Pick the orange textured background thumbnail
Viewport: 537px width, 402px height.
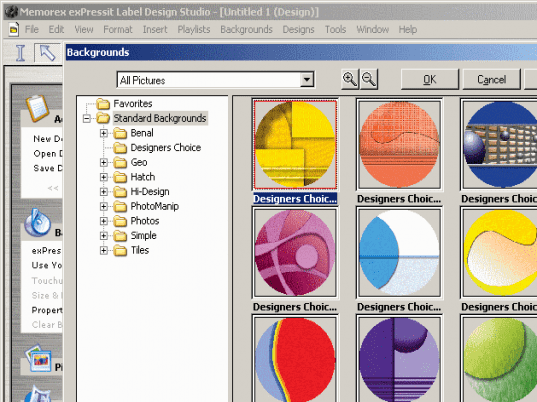[x=399, y=145]
